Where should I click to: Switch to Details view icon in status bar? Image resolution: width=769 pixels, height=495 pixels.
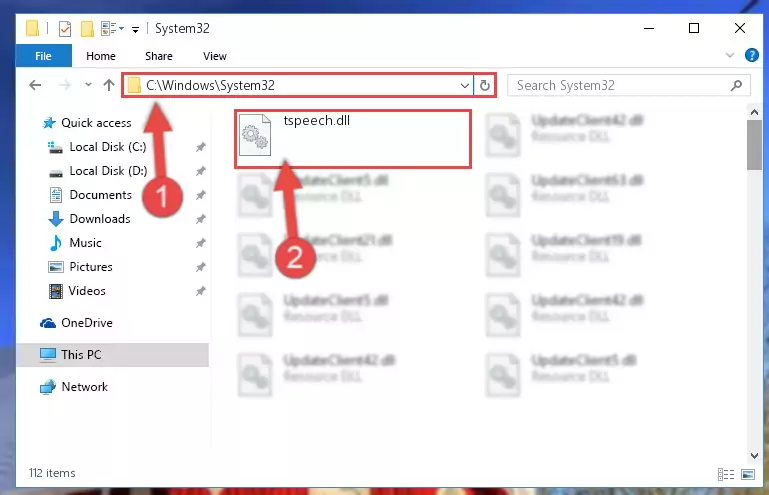click(726, 474)
